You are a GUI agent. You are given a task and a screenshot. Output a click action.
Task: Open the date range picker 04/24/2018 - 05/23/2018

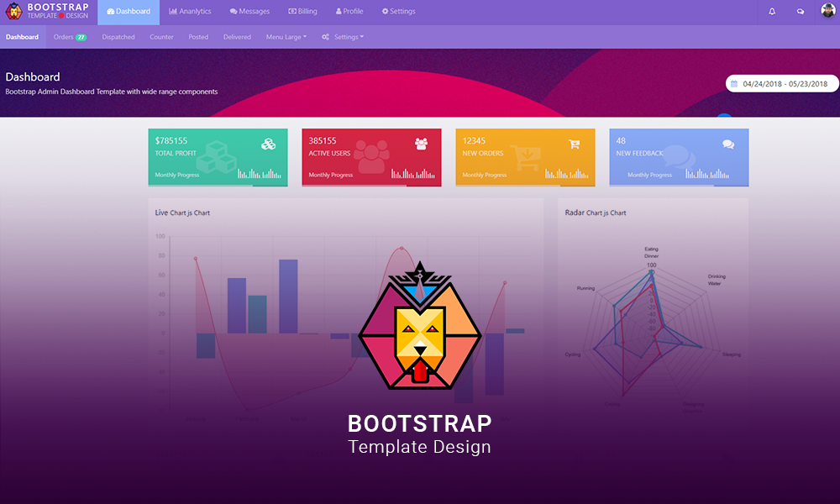pos(779,84)
